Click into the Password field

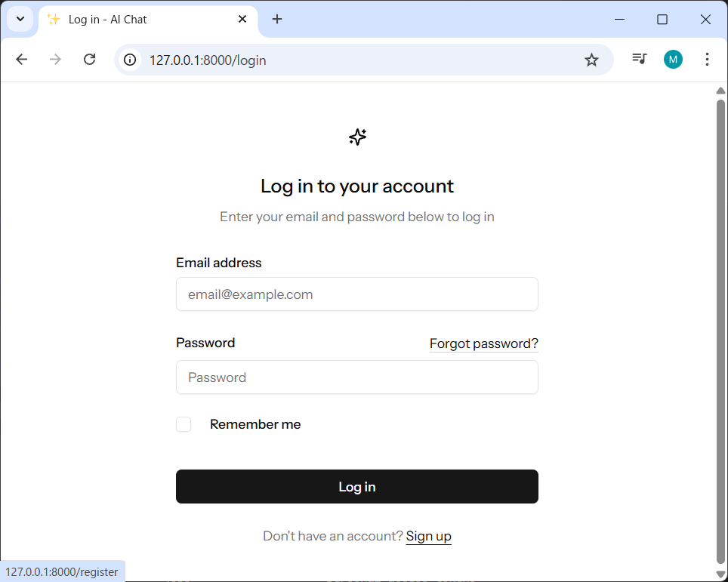[356, 377]
